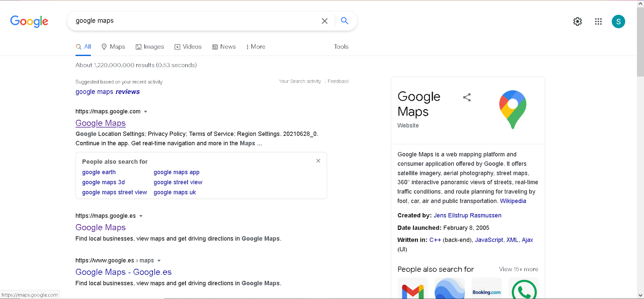The height and width of the screenshot is (299, 644).
Task: Click the google street view related search
Action: [178, 182]
